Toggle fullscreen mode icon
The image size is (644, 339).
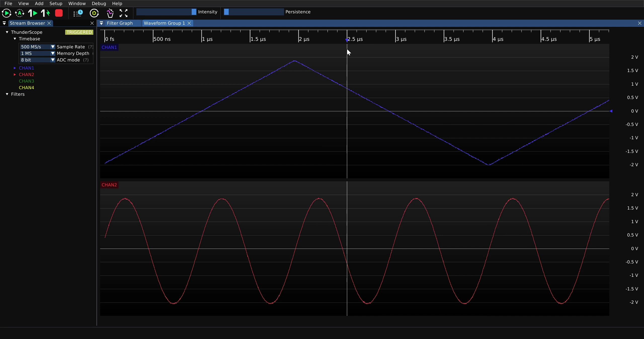coord(124,13)
